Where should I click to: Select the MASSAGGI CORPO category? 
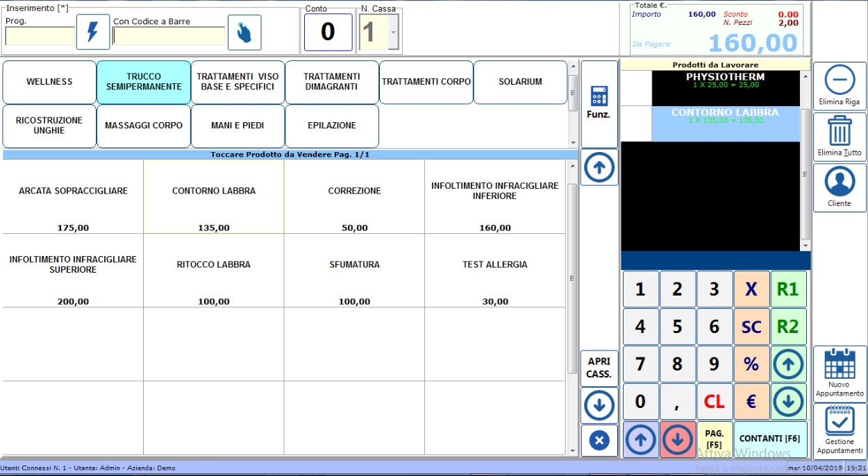(x=144, y=126)
